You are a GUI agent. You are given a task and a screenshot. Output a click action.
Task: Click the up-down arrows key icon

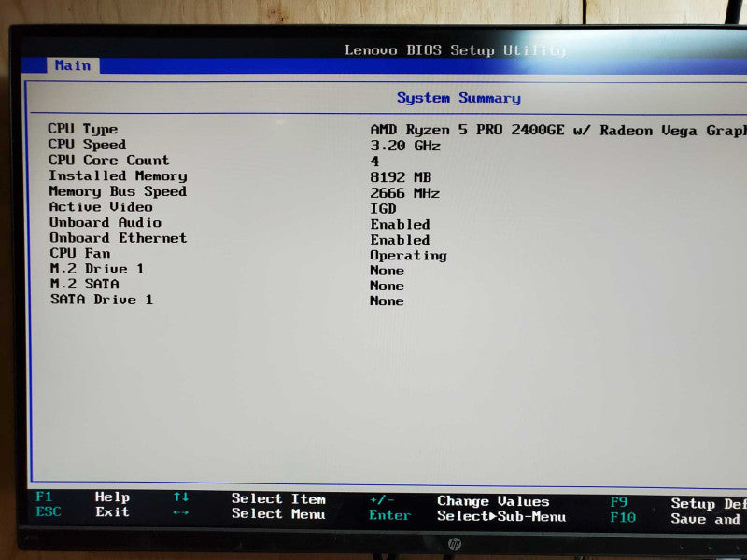click(x=181, y=497)
